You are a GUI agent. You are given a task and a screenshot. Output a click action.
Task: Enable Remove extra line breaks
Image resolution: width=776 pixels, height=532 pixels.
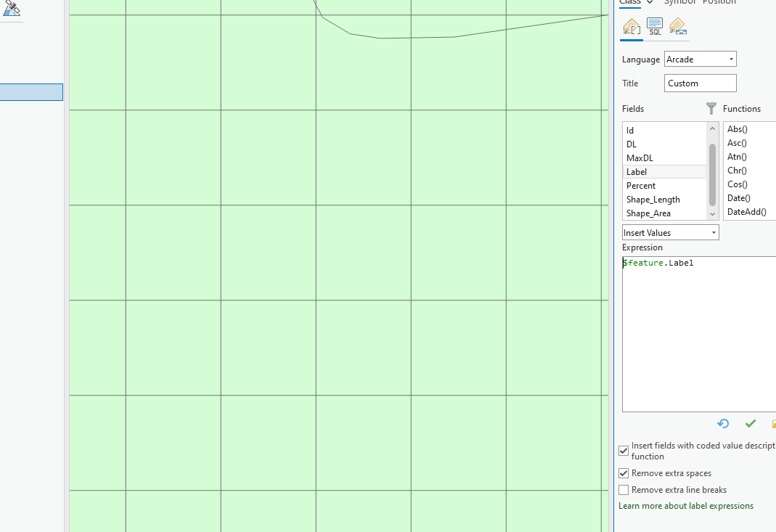(623, 489)
